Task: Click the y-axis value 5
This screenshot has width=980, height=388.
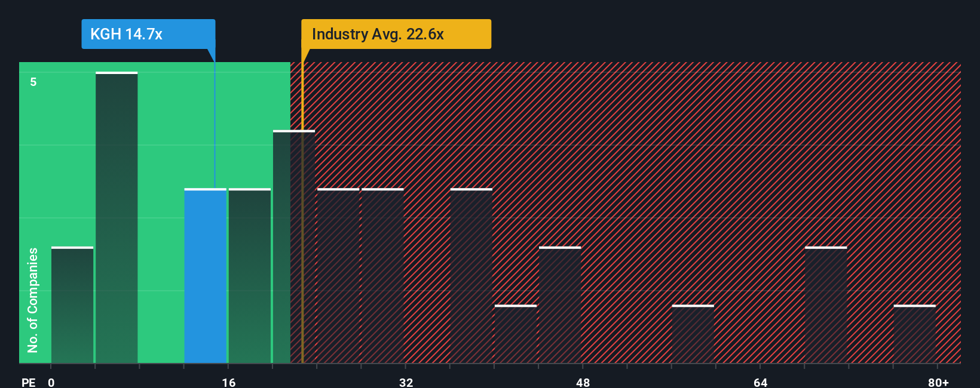Action: pyautogui.click(x=33, y=82)
